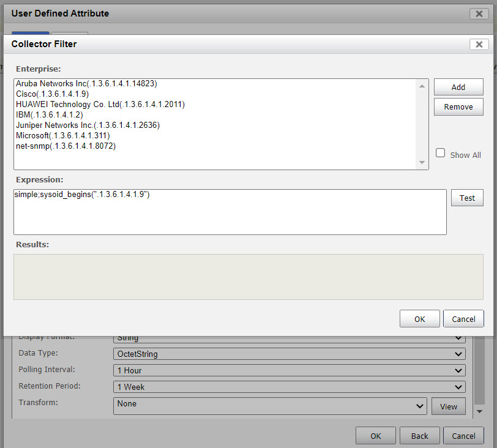Select Juniper Networks Inc. entry
497x448 pixels.
(x=88, y=125)
